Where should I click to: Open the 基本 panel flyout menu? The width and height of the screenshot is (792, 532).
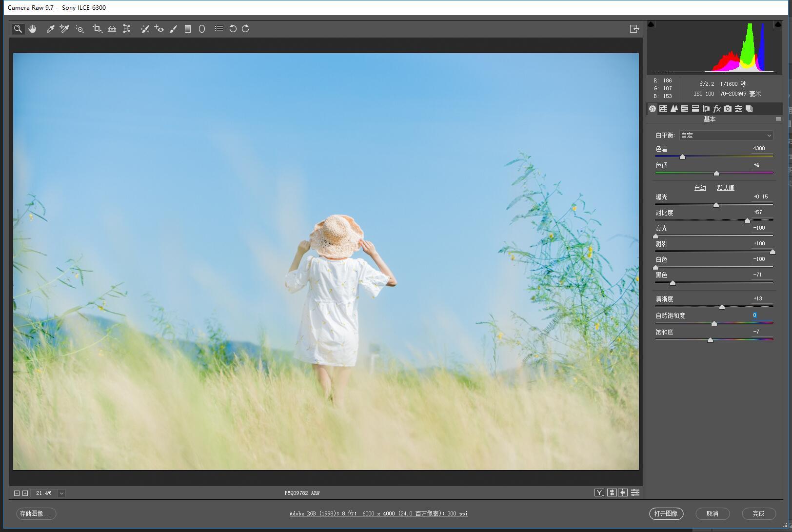tap(778, 119)
